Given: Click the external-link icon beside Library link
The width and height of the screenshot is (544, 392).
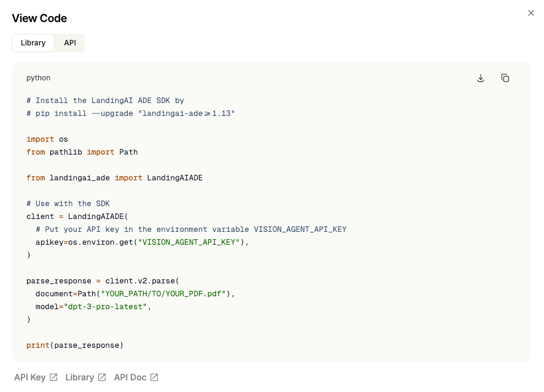Looking at the screenshot, I should (x=102, y=377).
